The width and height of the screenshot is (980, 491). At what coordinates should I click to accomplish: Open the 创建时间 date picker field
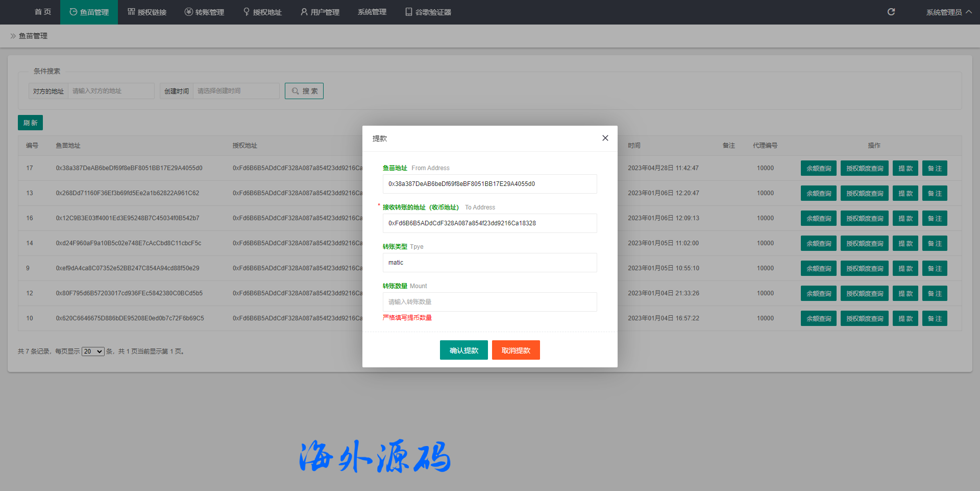[236, 91]
